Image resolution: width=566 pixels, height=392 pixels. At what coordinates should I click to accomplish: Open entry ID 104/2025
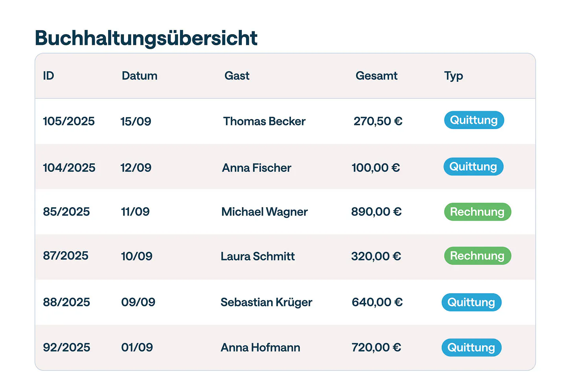[69, 167]
